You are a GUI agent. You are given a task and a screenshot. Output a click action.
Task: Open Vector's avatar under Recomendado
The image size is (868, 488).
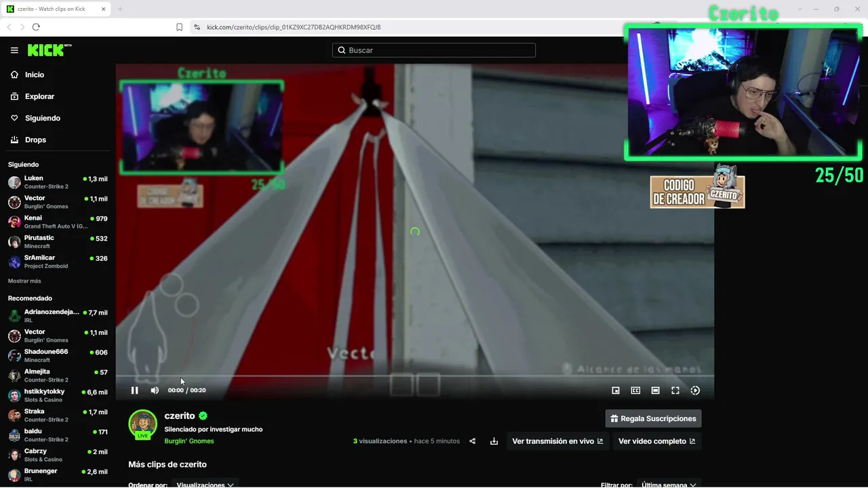click(14, 335)
